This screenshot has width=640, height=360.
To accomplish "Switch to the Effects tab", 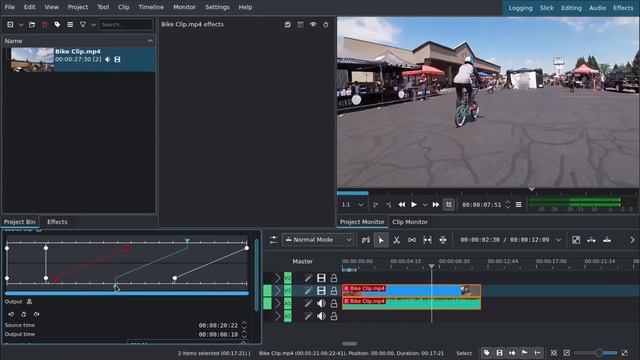I will point(57,222).
